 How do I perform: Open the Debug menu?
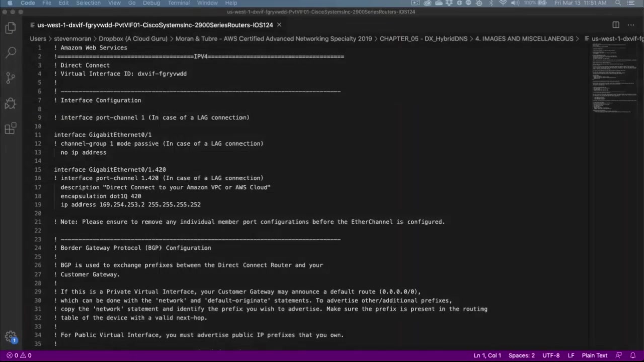tap(151, 3)
